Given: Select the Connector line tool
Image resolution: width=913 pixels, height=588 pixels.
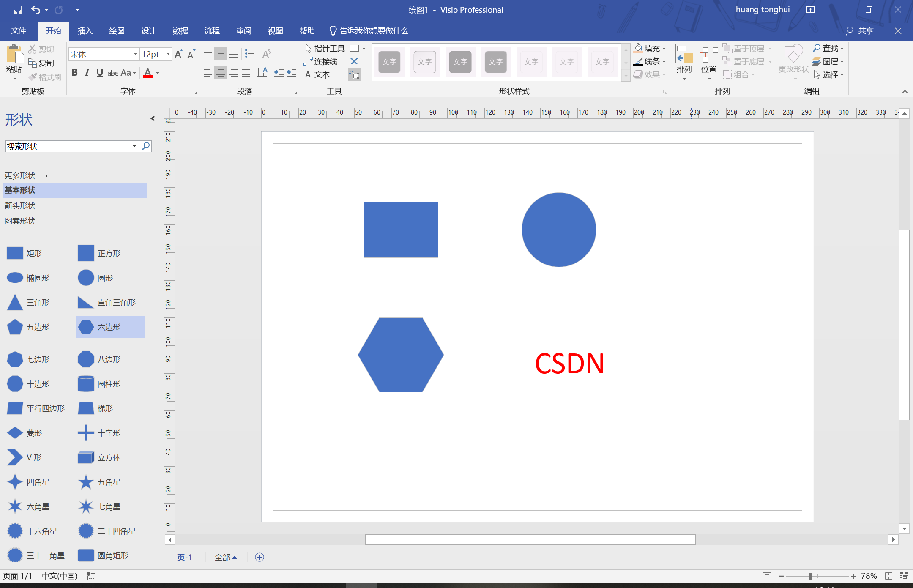Looking at the screenshot, I should pyautogui.click(x=321, y=62).
